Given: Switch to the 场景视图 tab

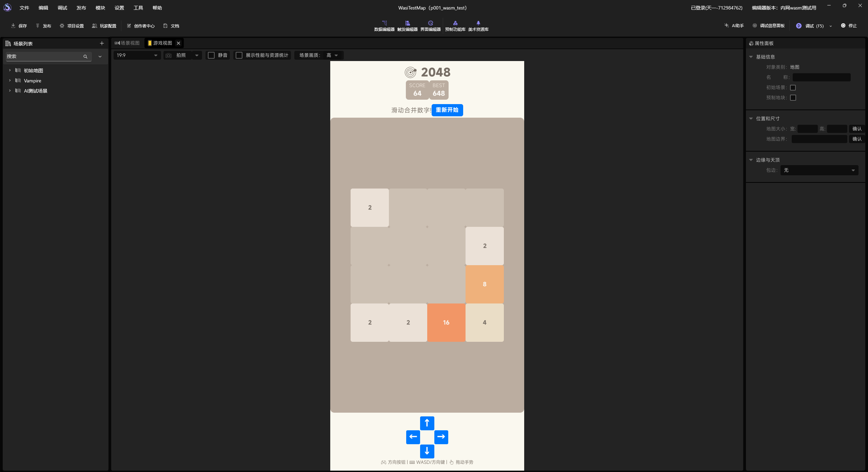Looking at the screenshot, I should tap(127, 43).
